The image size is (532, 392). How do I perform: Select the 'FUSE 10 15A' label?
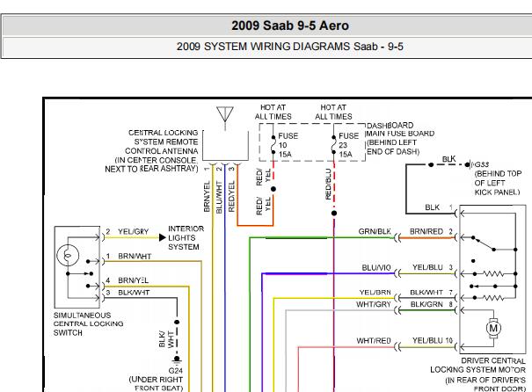288,145
